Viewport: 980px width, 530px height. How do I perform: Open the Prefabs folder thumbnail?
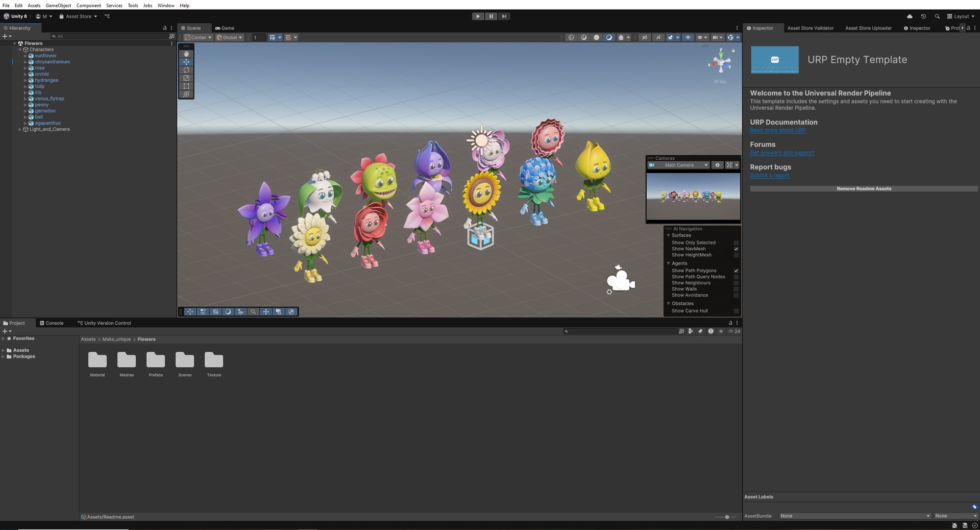[156, 360]
